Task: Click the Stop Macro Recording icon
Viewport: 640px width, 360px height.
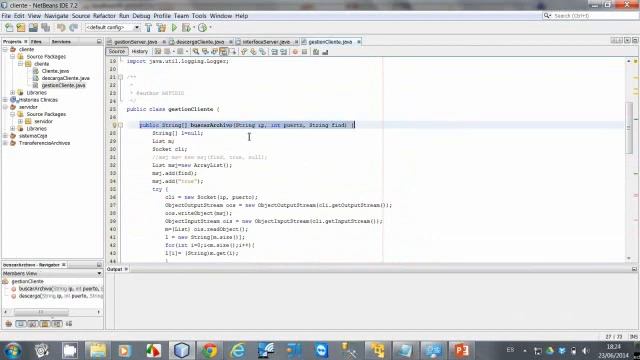Action: point(304,52)
